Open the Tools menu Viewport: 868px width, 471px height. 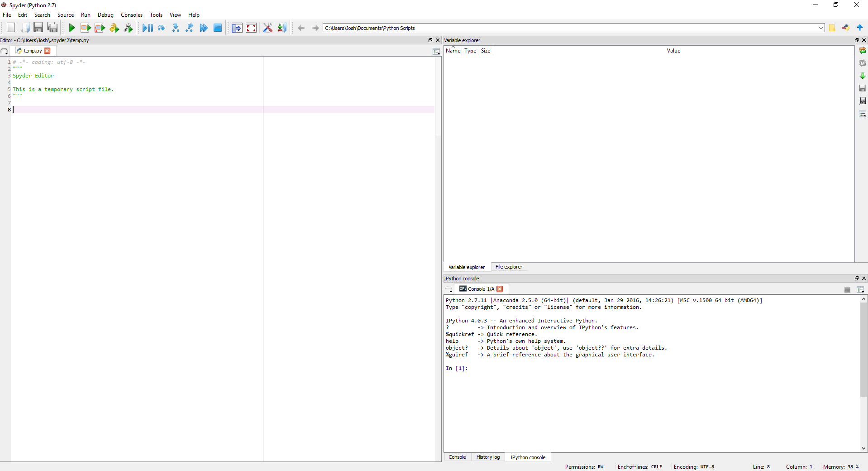156,15
